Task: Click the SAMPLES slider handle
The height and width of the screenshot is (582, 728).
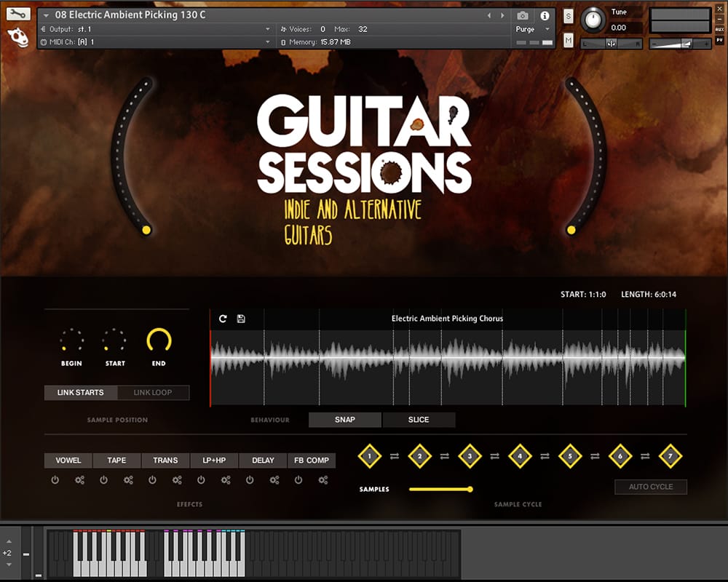Action: 470,489
